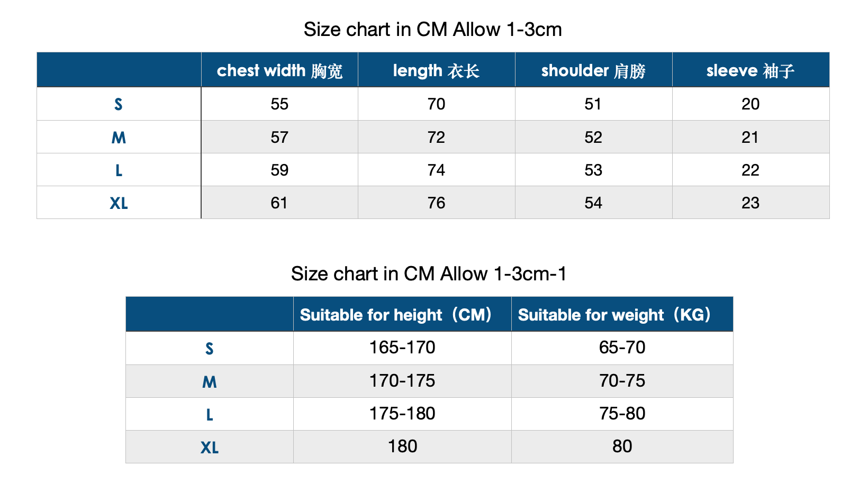This screenshot has height=493, width=868.
Task: Select the "sleeve 袖子" column header
Action: pos(751,70)
